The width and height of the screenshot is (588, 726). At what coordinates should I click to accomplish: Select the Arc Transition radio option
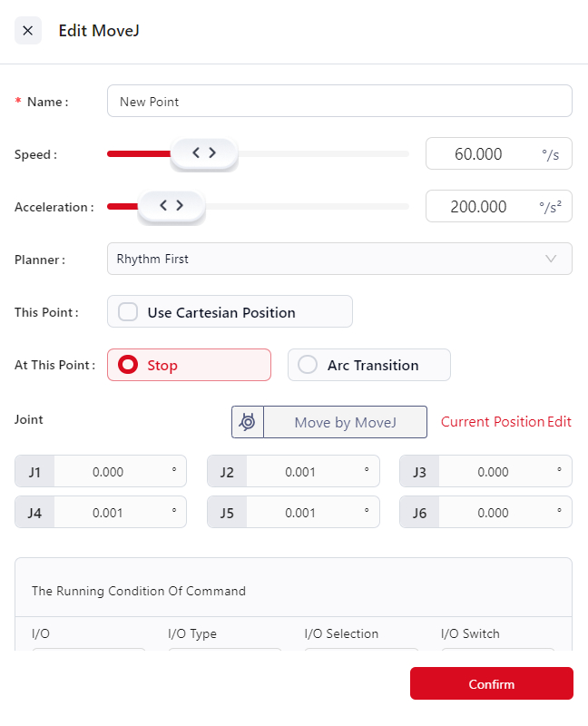pyautogui.click(x=309, y=365)
